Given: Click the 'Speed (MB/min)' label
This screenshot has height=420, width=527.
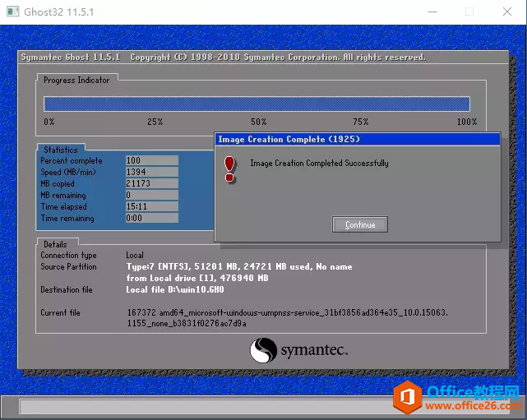Looking at the screenshot, I should [x=68, y=172].
